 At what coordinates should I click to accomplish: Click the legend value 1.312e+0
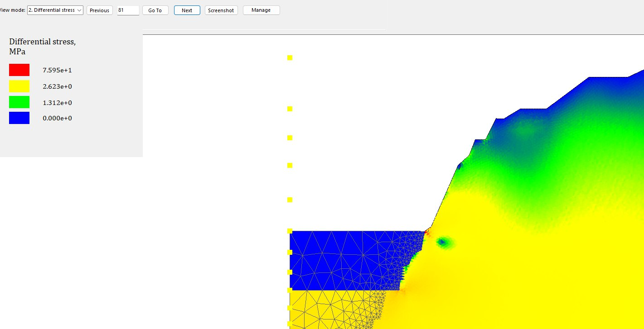click(x=57, y=103)
